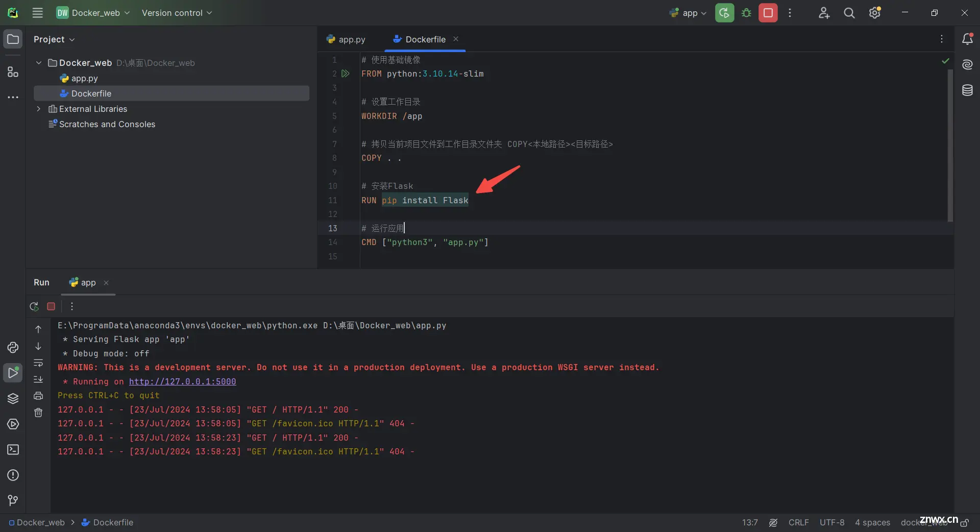Toggle scroll to end in console
The width and height of the screenshot is (980, 532).
(x=38, y=379)
